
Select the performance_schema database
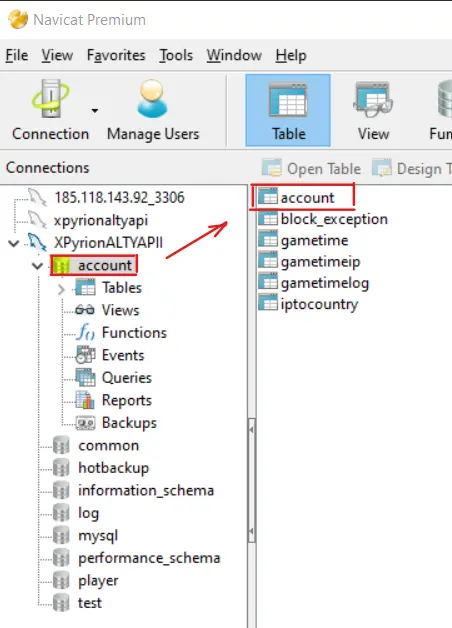pyautogui.click(x=149, y=558)
